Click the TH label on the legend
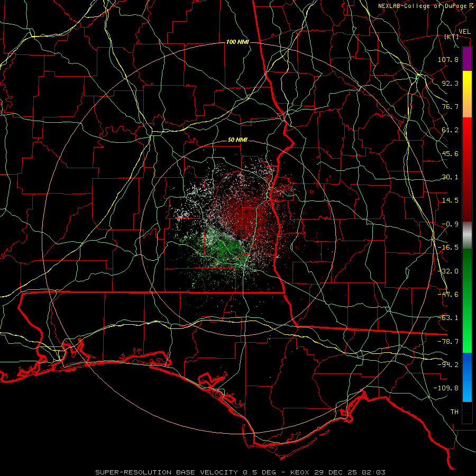Viewport: 476px width, 476px height. click(x=454, y=412)
